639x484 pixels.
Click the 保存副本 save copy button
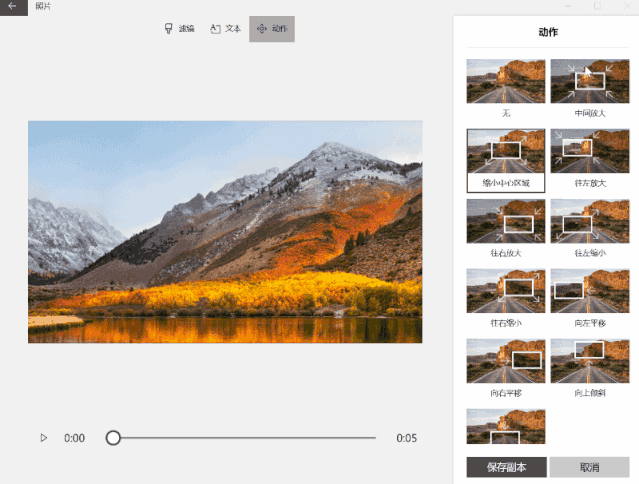point(507,467)
